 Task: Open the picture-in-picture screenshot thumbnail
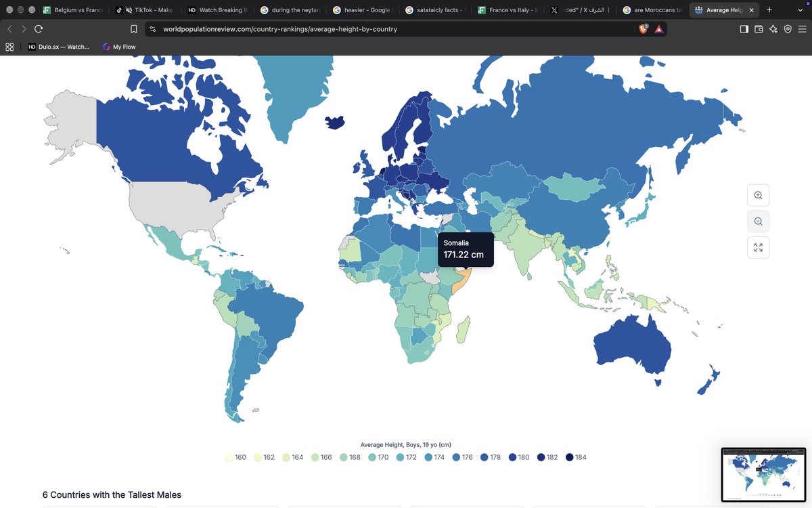coord(763,474)
